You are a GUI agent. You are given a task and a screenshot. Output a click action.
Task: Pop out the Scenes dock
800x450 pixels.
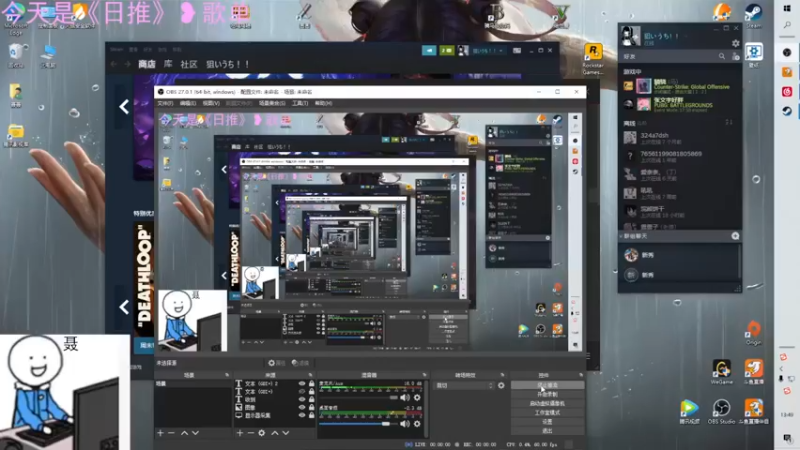pyautogui.click(x=227, y=375)
